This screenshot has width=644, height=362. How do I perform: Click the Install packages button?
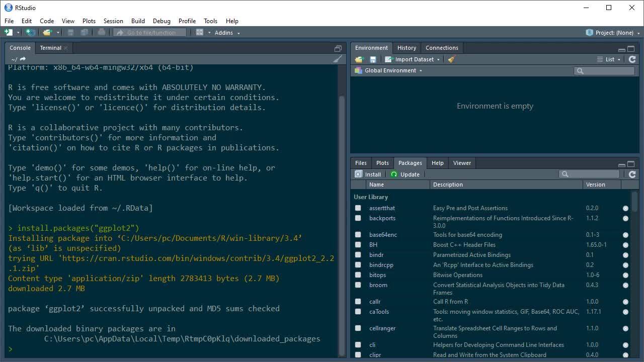368,174
